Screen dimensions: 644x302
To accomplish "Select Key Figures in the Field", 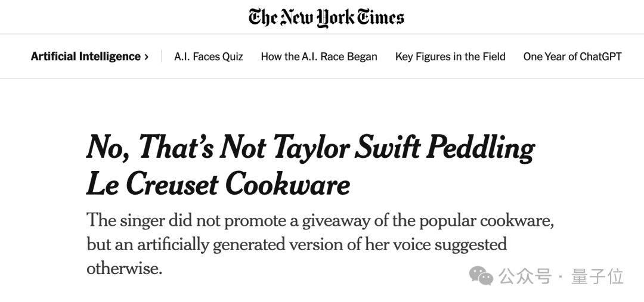I will pos(450,57).
